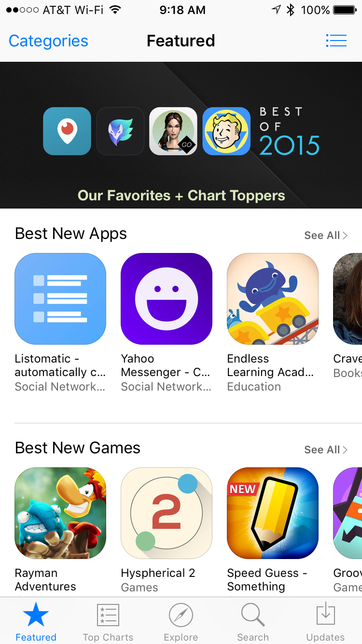Open the Listomatic app icon

coord(60,299)
